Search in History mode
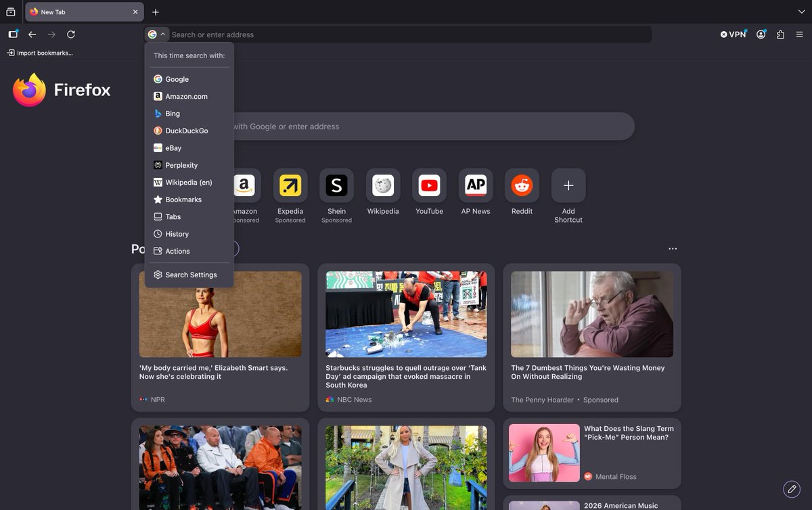Image resolution: width=812 pixels, height=510 pixels. click(x=189, y=234)
